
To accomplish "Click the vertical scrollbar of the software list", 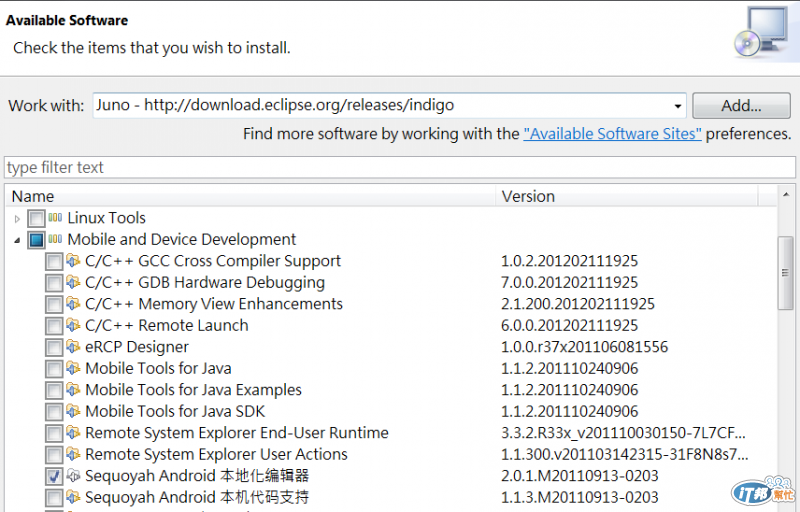I will click(786, 300).
